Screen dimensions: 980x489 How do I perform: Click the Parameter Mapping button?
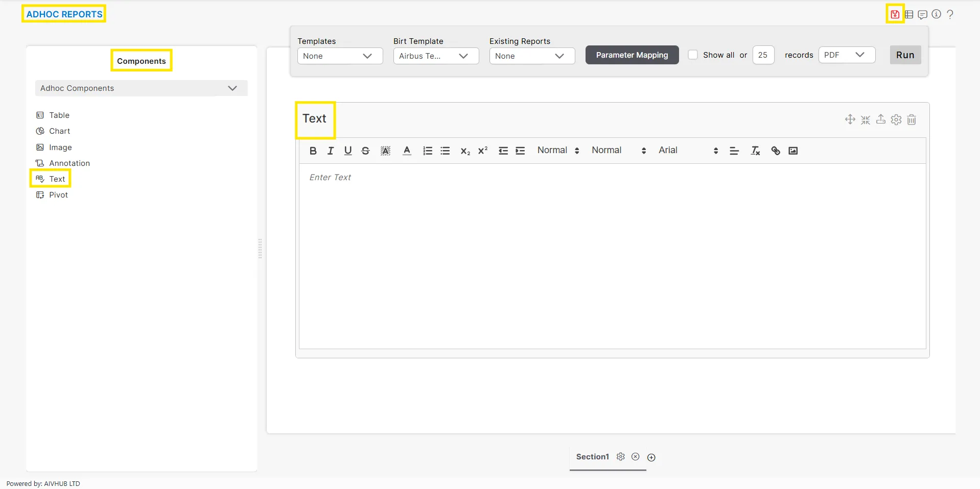(632, 55)
